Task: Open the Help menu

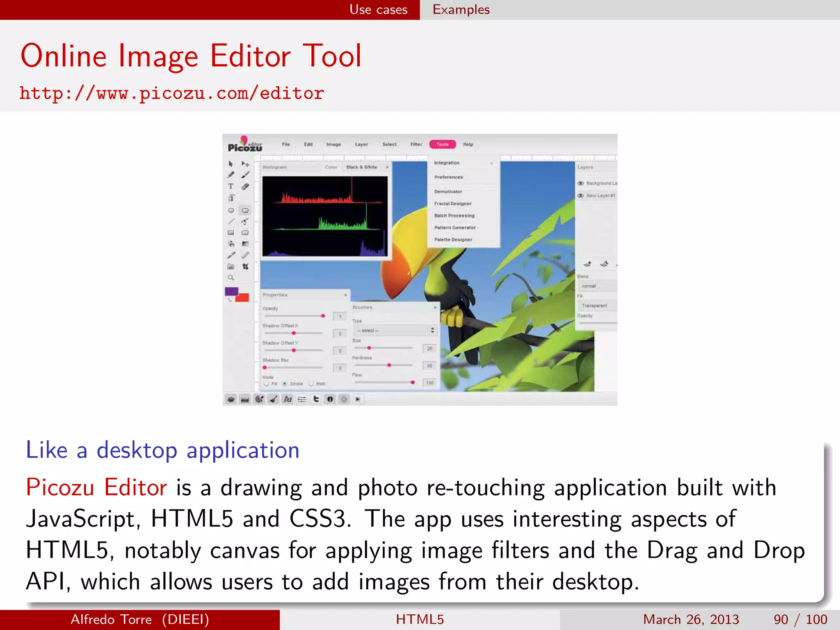Action: coord(468,144)
